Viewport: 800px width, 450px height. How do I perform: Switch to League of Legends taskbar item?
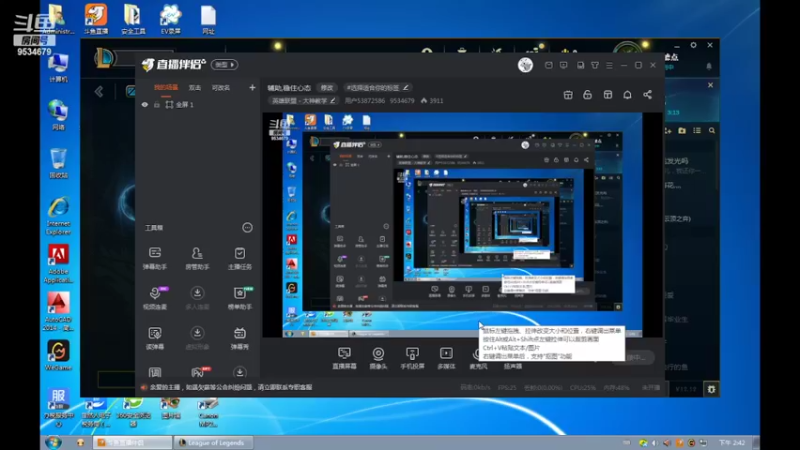click(211, 442)
